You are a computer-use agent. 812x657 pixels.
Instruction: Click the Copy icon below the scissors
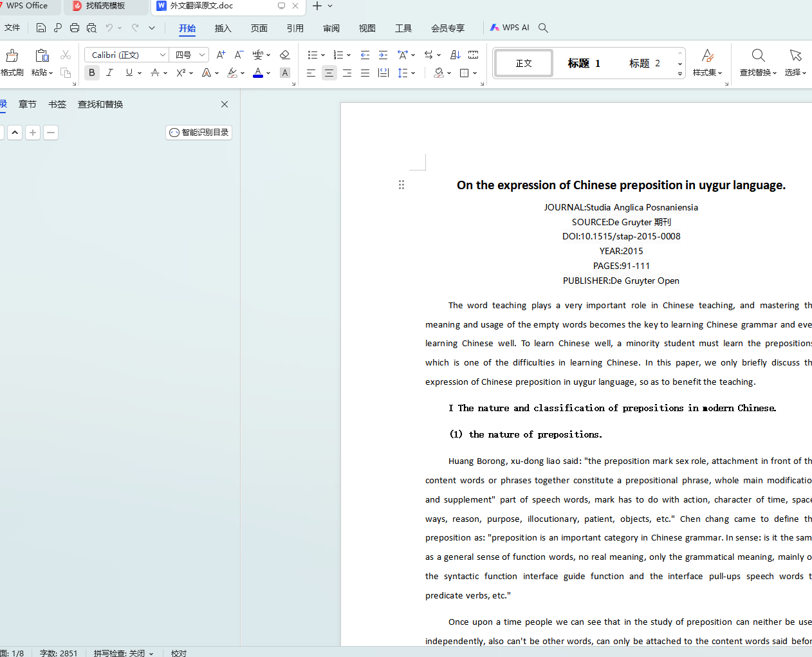66,73
